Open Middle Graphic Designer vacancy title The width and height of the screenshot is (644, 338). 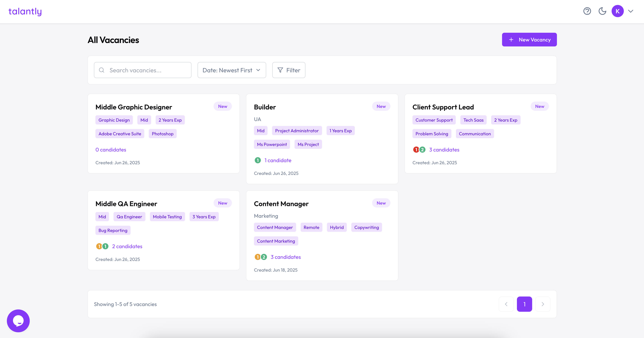[x=134, y=107]
